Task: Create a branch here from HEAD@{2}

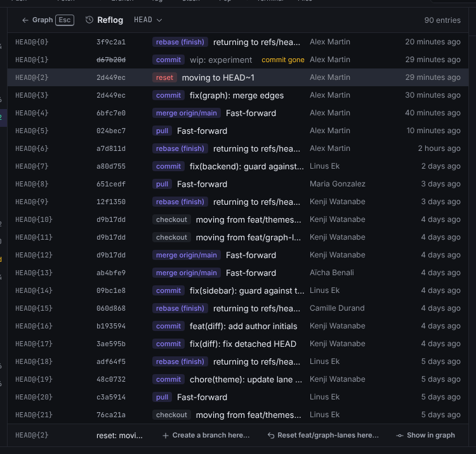Action: click(206, 435)
